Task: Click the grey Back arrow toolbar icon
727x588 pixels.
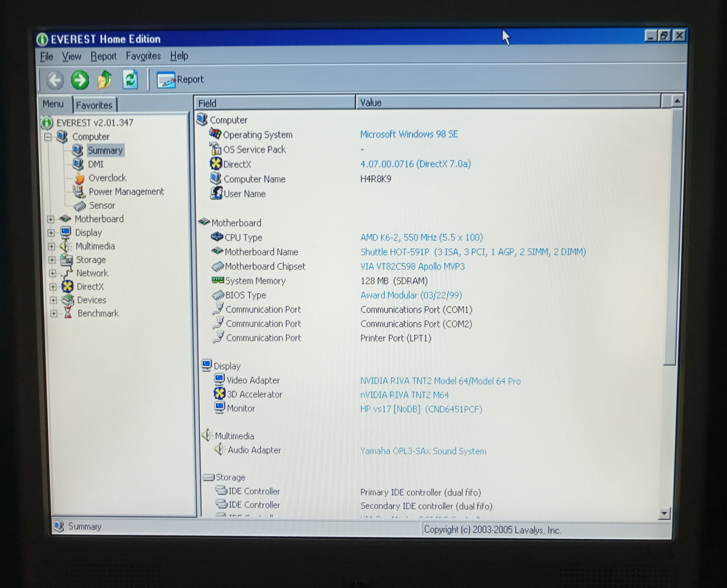Action: [55, 80]
